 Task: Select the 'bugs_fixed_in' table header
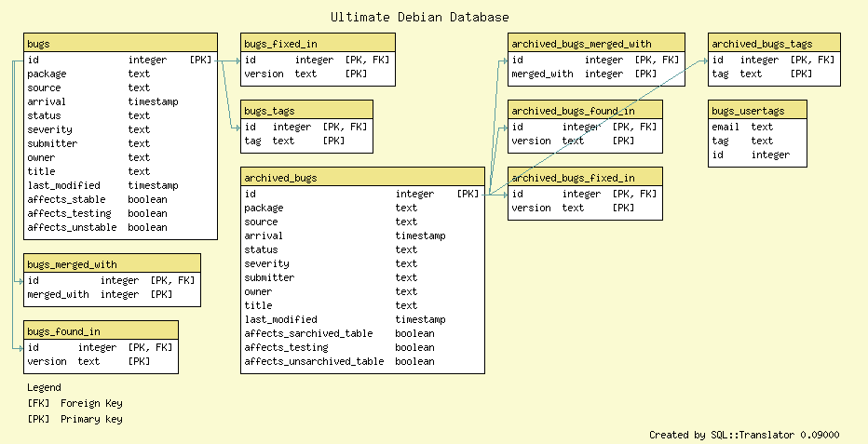[x=319, y=43]
